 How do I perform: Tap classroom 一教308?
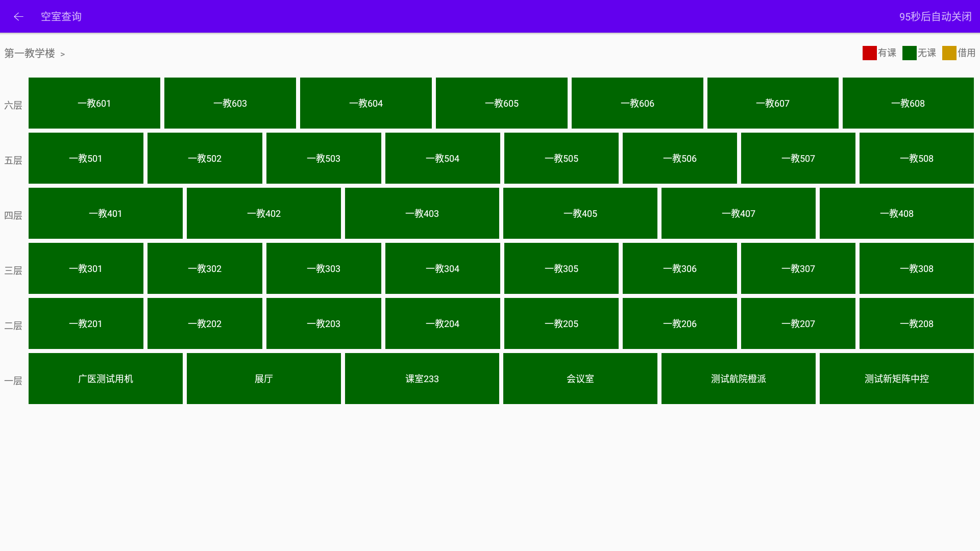[917, 268]
